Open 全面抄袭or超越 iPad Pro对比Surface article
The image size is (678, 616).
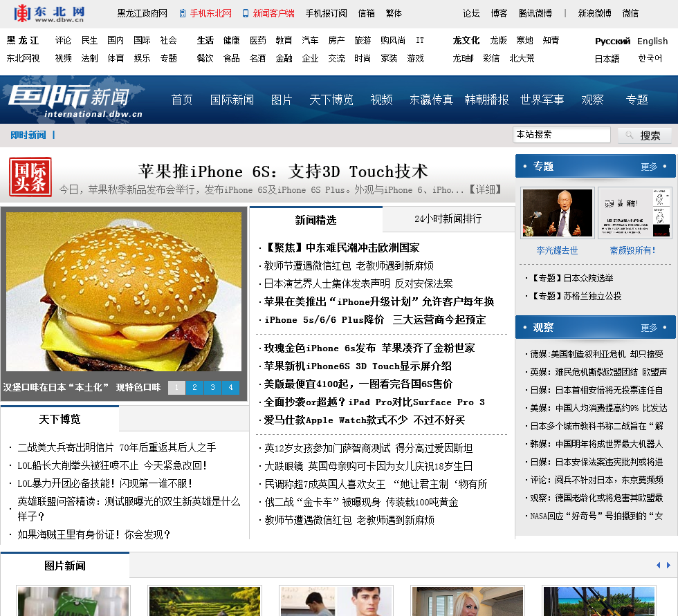coord(374,402)
